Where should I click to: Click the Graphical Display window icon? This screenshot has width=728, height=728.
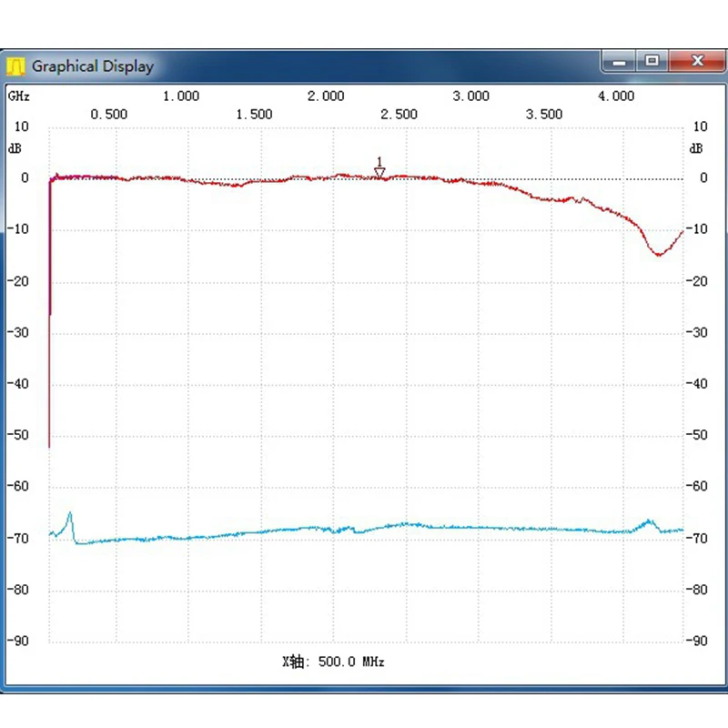[15, 66]
